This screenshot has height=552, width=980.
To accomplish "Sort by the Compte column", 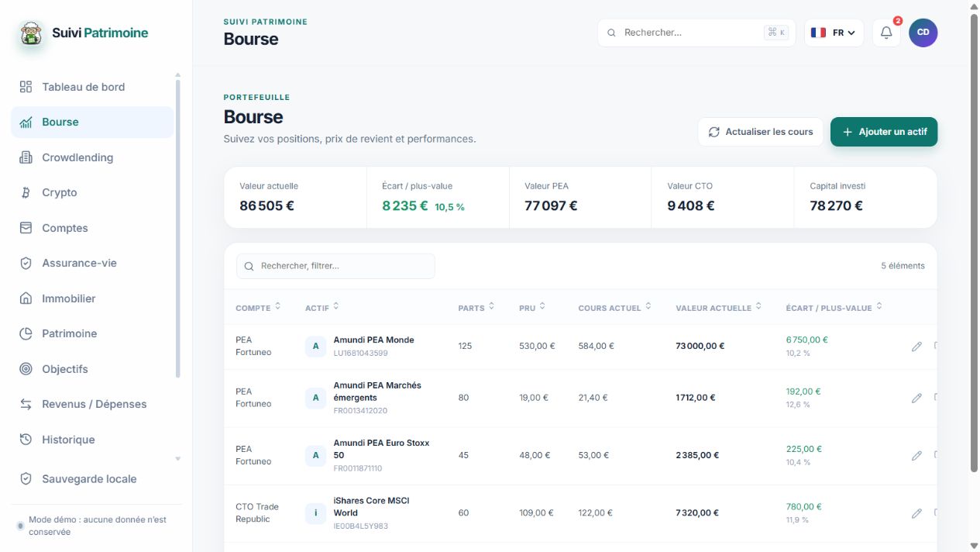I will click(x=258, y=308).
